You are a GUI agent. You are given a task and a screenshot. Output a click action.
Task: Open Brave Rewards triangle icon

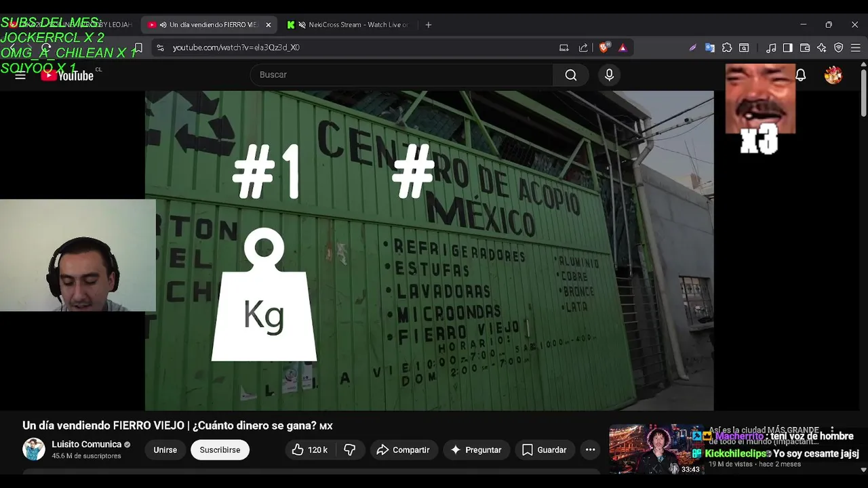point(623,47)
